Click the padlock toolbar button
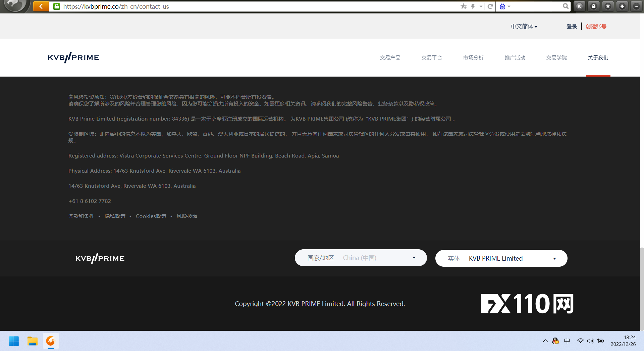Screen dimensions: 644x351 click(x=594, y=6)
